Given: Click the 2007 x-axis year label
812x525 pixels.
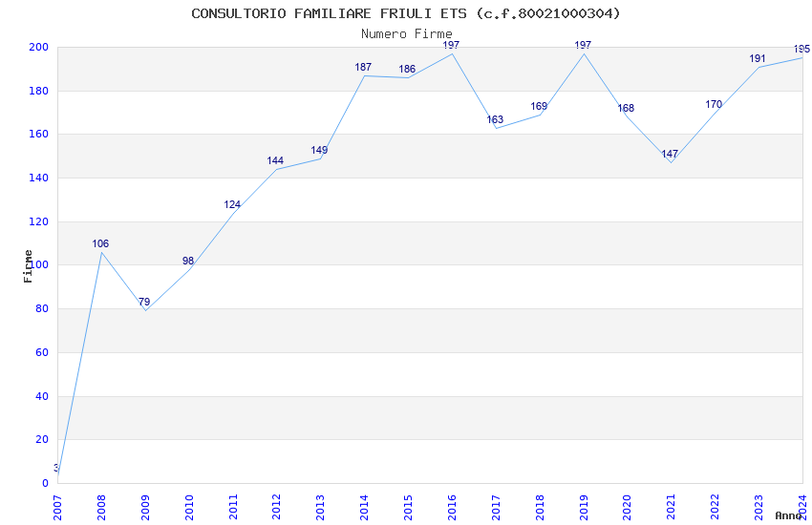Looking at the screenshot, I should click(57, 508).
